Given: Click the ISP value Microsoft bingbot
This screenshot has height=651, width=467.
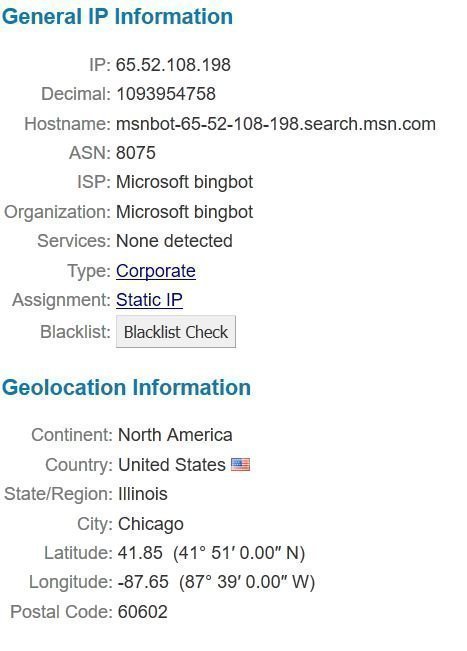Looking at the screenshot, I should (x=184, y=182).
